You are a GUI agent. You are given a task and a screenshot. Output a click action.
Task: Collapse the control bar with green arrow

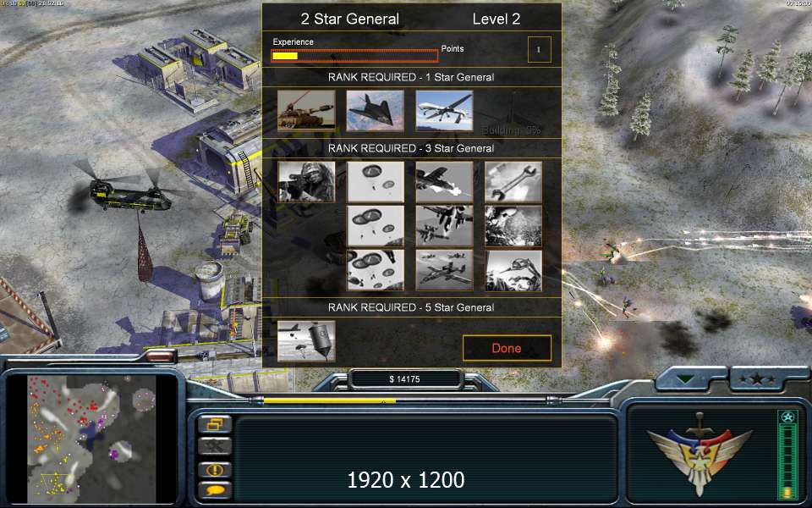click(x=686, y=379)
